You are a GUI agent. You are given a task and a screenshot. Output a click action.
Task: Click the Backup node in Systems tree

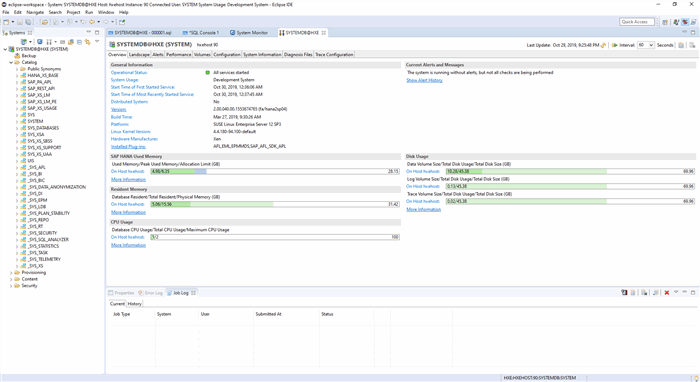coord(29,56)
